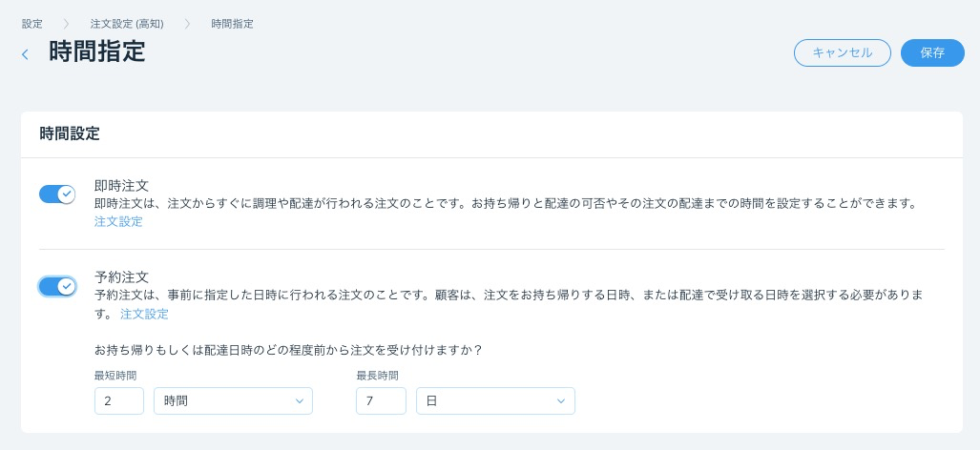The width and height of the screenshot is (980, 450).
Task: Click the 最短時間 number field
Action: coord(119,400)
